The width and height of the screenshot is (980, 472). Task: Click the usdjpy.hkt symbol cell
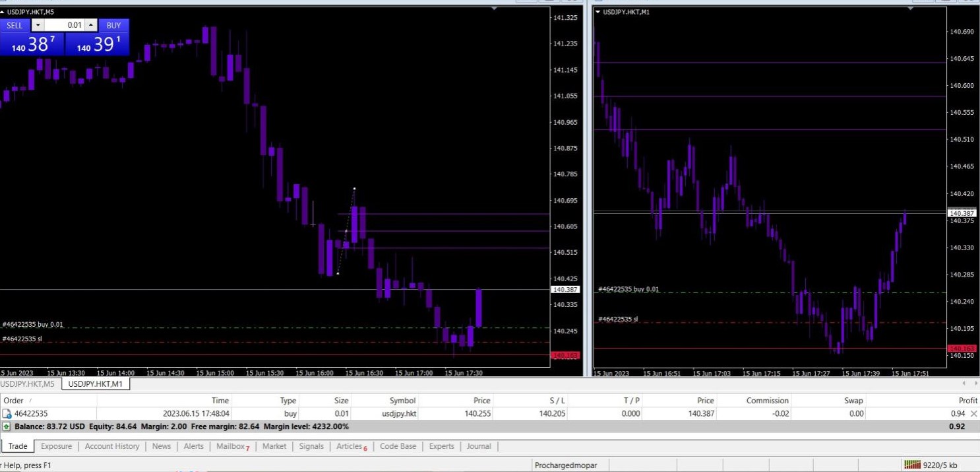pos(398,414)
